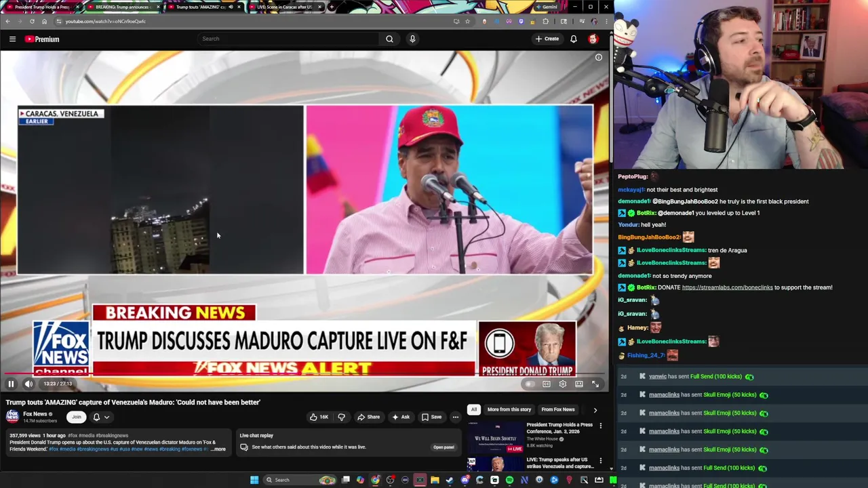Screen dimensions: 868x488
Task: Open options for Press Conference recommended video
Action: tap(600, 426)
